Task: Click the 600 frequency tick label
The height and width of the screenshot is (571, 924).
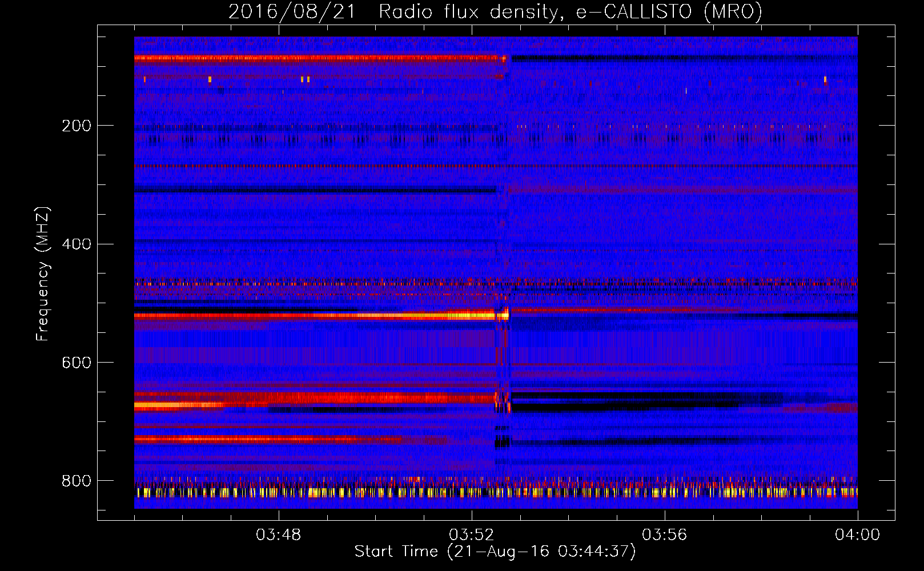Action: click(x=77, y=363)
